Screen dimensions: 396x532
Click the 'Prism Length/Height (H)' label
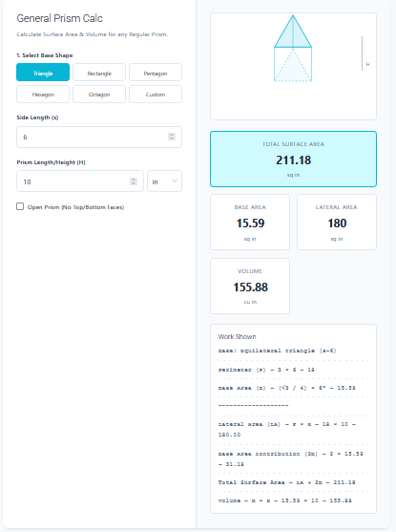51,162
